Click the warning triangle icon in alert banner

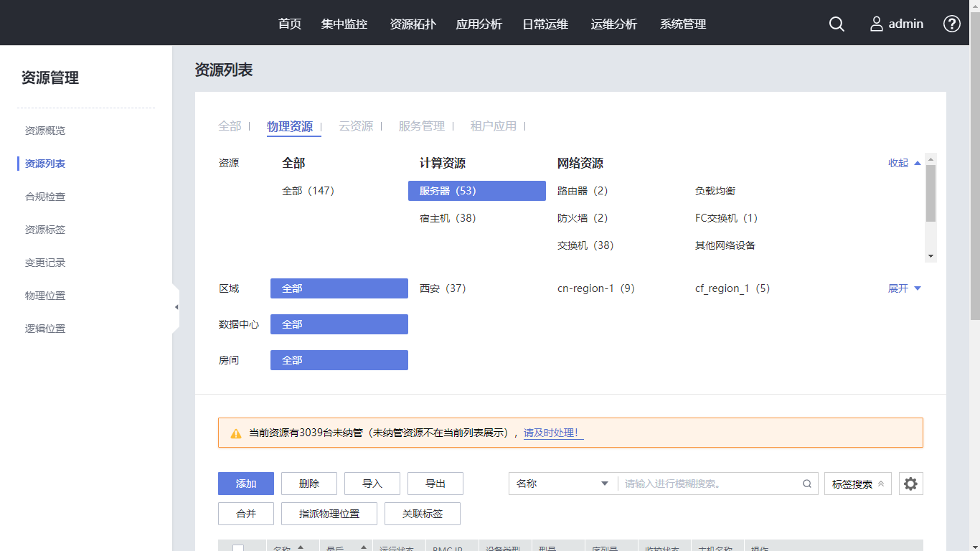(235, 433)
